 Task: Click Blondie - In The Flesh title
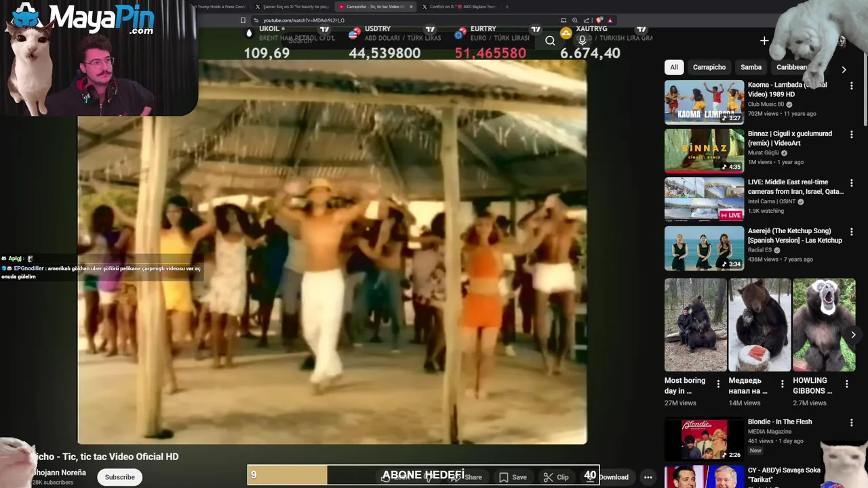[x=780, y=422]
